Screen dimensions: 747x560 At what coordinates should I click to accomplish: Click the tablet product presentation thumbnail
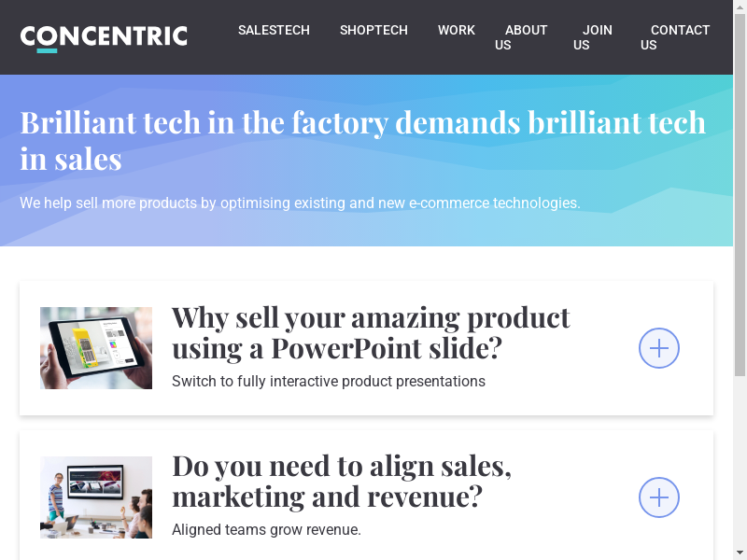[96, 348]
